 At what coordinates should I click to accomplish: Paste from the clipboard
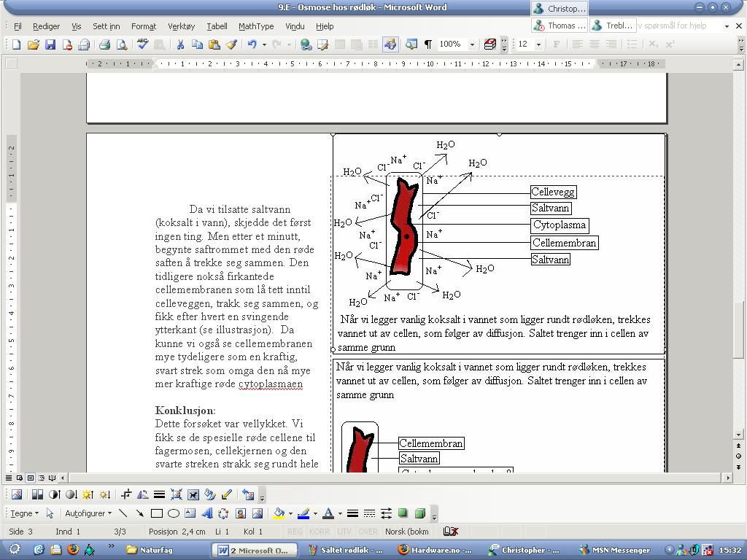214,44
